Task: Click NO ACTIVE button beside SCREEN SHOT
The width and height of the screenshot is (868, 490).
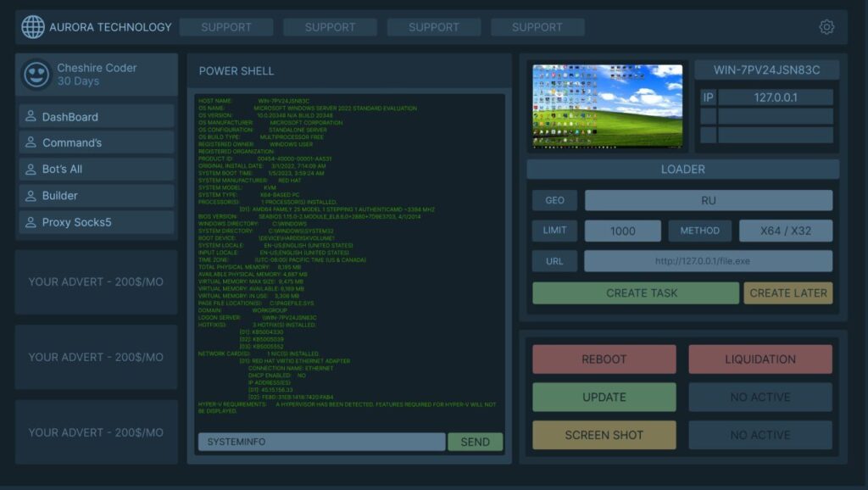Action: [760, 435]
